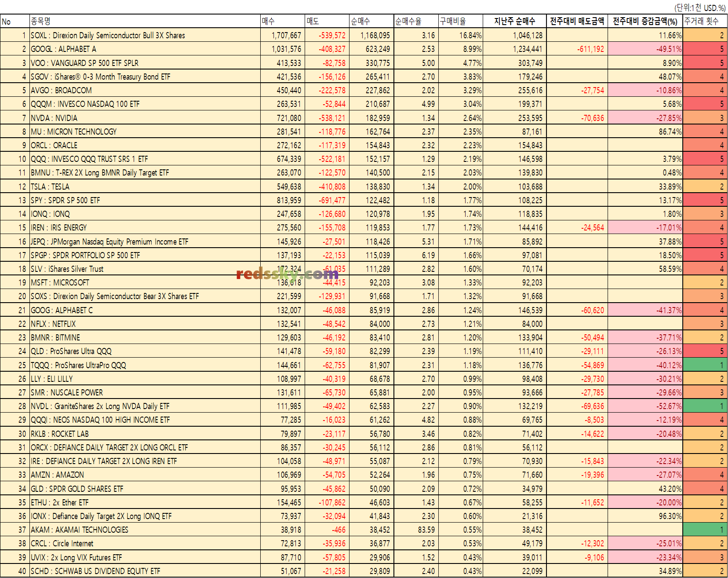Screen dimensions: 728x578
Task: Select the CRCL : Circle Internet cell
Action: [x=145, y=543]
